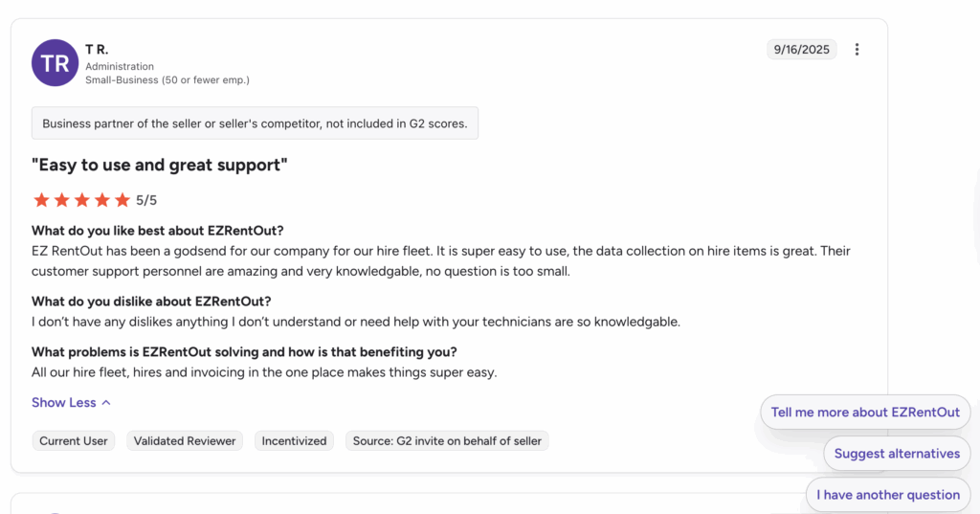Click the third rating star

pos(81,200)
